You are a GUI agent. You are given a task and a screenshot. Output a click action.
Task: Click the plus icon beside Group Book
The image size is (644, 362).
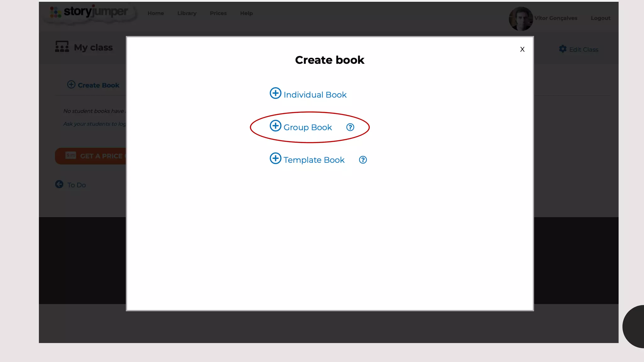(x=275, y=126)
